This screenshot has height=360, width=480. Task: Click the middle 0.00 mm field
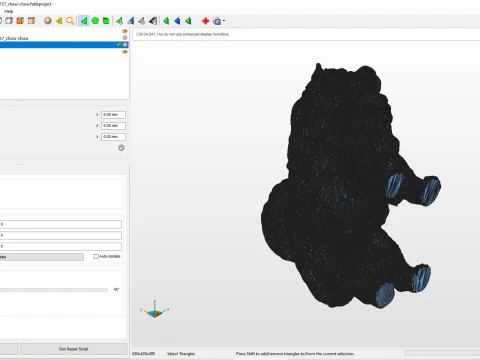click(x=113, y=126)
